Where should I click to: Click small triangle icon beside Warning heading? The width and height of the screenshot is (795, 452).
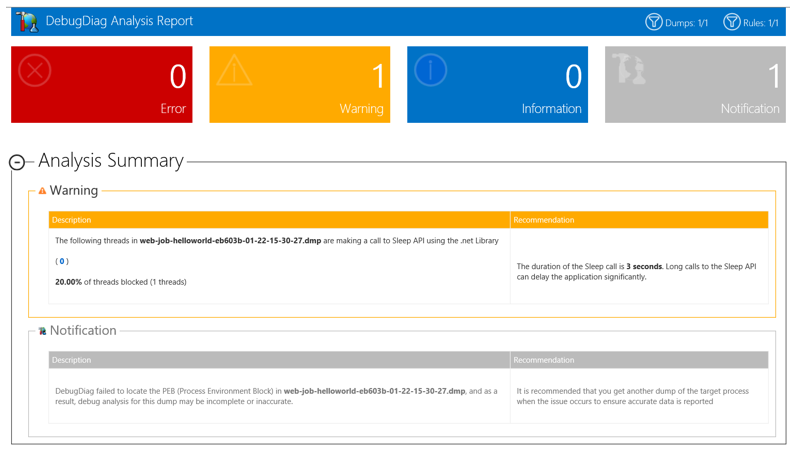pos(42,191)
